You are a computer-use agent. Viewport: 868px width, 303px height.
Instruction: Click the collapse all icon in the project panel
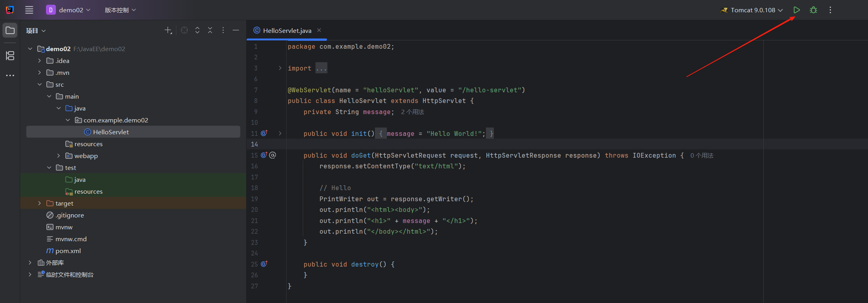click(210, 30)
